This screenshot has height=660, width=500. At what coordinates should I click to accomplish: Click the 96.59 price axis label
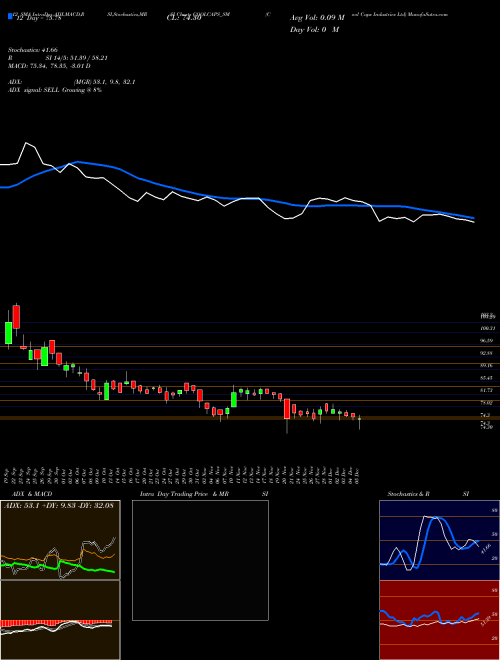tap(486, 341)
